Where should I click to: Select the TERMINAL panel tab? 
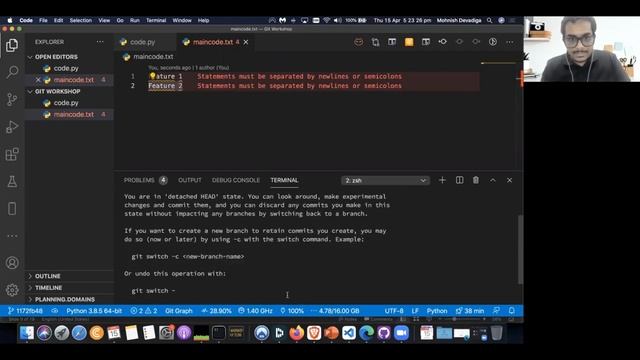pyautogui.click(x=284, y=180)
